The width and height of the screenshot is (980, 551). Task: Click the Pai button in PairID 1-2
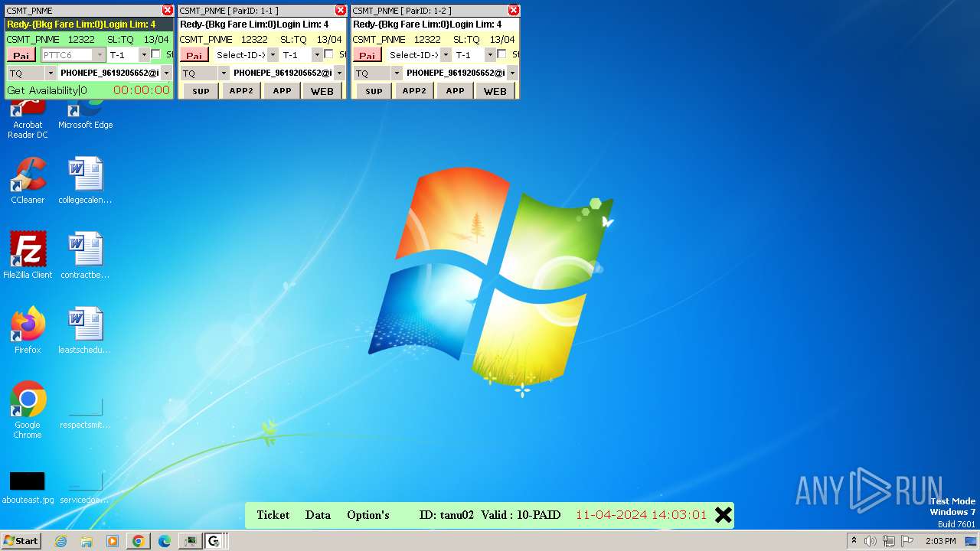click(367, 55)
